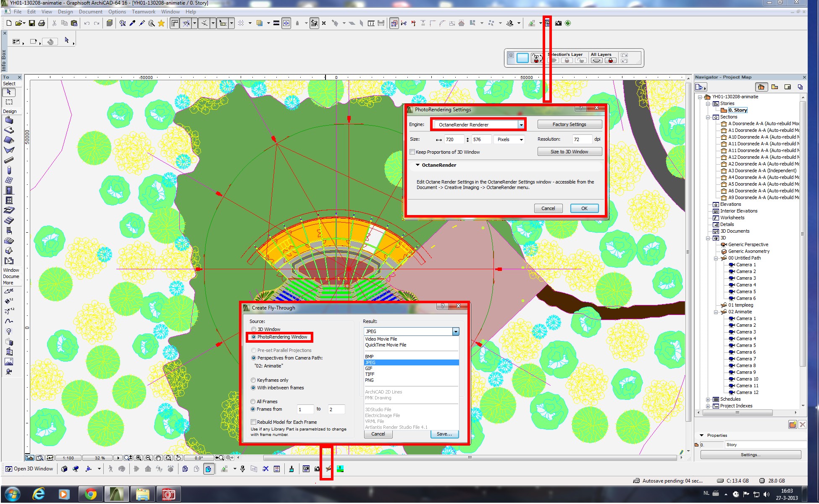Click the Create Fly-Through icon in bottom toolbar
The image size is (819, 504).
(x=328, y=469)
